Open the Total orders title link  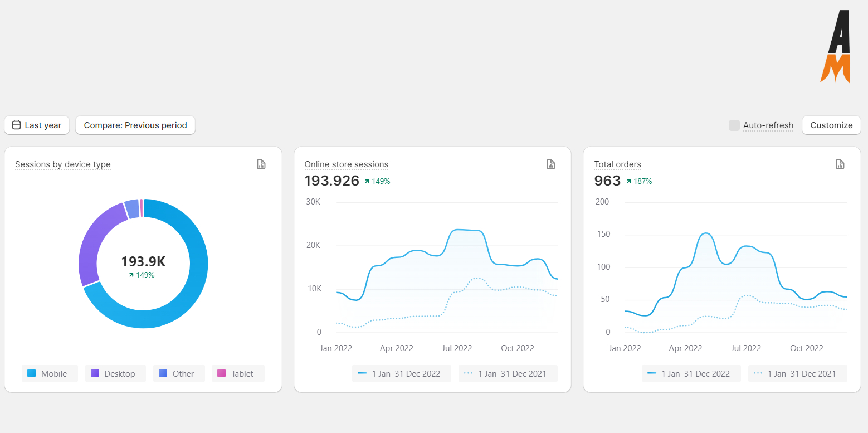(x=618, y=164)
